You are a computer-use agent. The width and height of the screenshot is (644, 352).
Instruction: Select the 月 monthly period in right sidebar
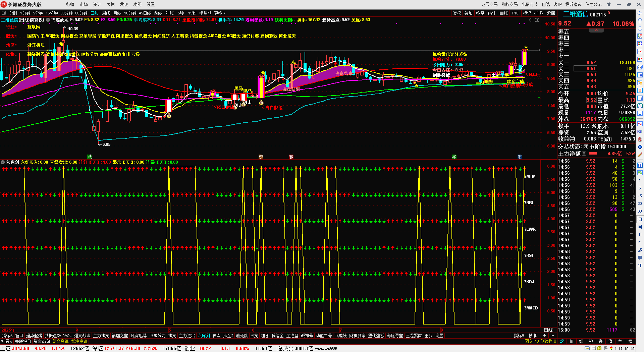click(640, 235)
